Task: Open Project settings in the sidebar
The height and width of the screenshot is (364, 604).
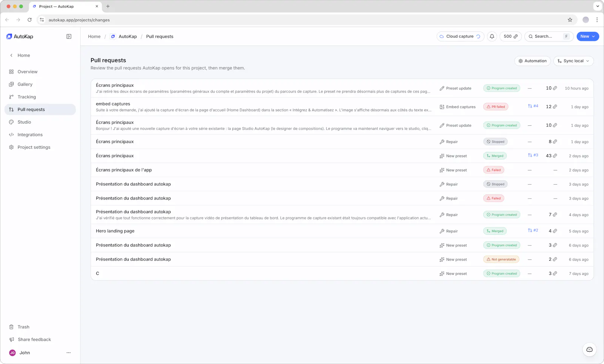Action: pos(40,147)
